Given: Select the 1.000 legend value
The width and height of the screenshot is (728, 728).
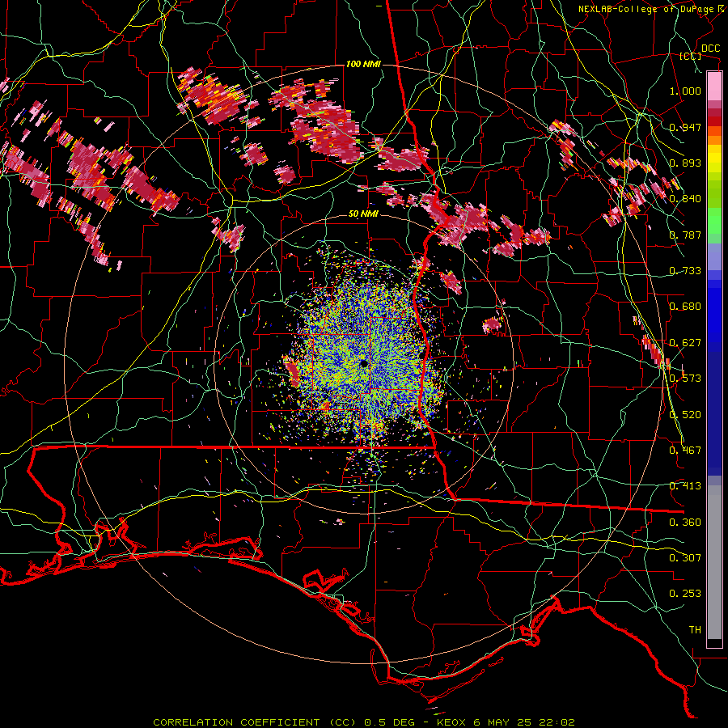Looking at the screenshot, I should [685, 91].
